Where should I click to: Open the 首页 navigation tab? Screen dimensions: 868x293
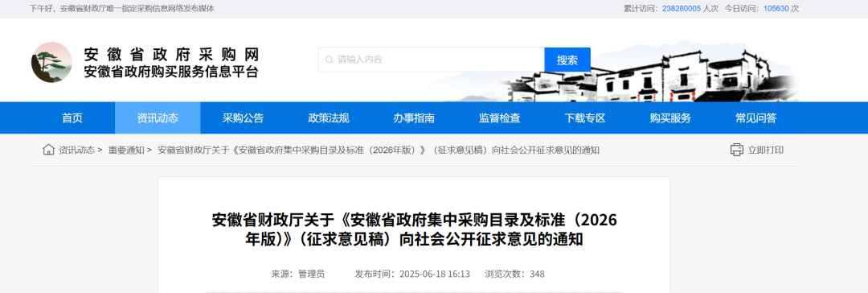click(72, 118)
